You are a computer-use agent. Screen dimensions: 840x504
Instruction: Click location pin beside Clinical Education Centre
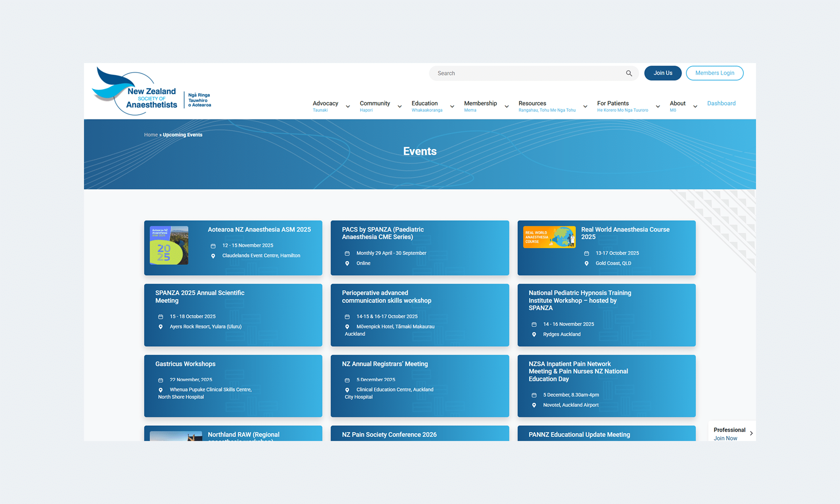pyautogui.click(x=347, y=390)
